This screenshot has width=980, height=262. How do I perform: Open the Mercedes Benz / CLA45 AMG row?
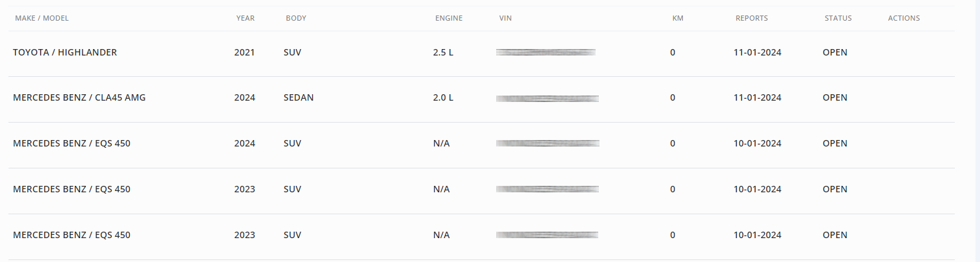click(482, 99)
